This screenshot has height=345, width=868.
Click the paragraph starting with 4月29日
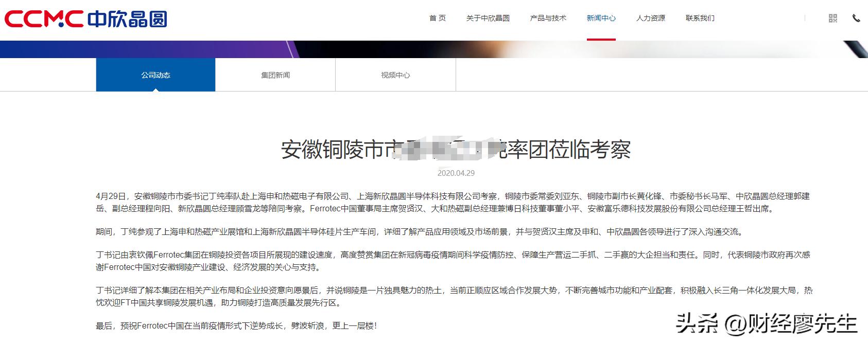(x=453, y=203)
